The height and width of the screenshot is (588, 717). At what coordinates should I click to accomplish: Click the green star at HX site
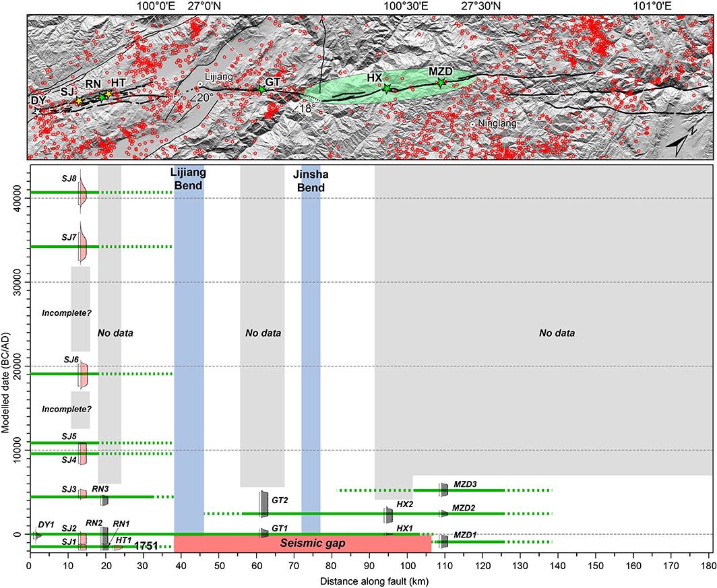click(x=387, y=89)
